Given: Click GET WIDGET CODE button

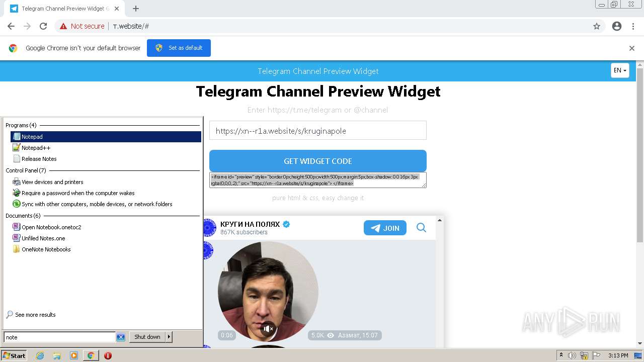Looking at the screenshot, I should [x=318, y=161].
